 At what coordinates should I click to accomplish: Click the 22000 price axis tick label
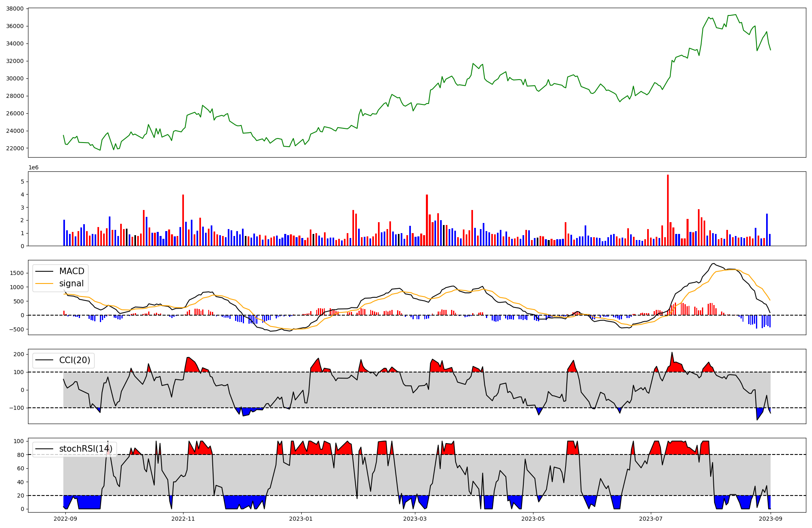point(15,148)
